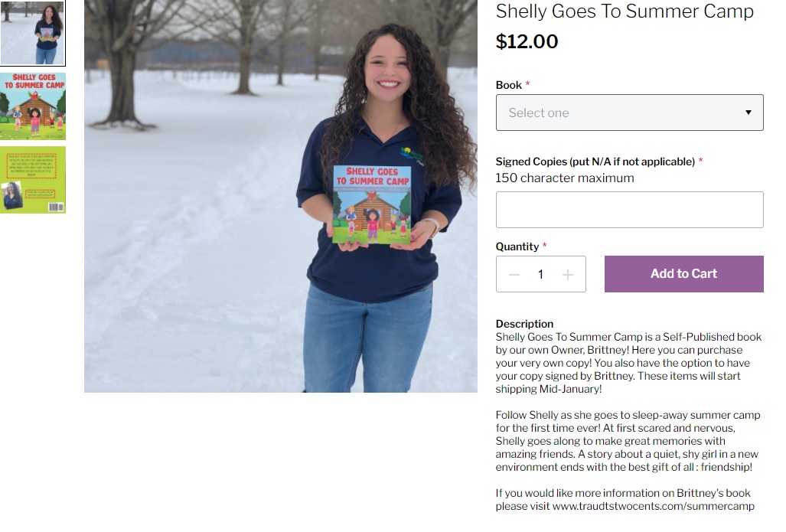Click the dropdown arrow in Book selector
Image resolution: width=786 pixels, height=532 pixels.
pos(748,113)
